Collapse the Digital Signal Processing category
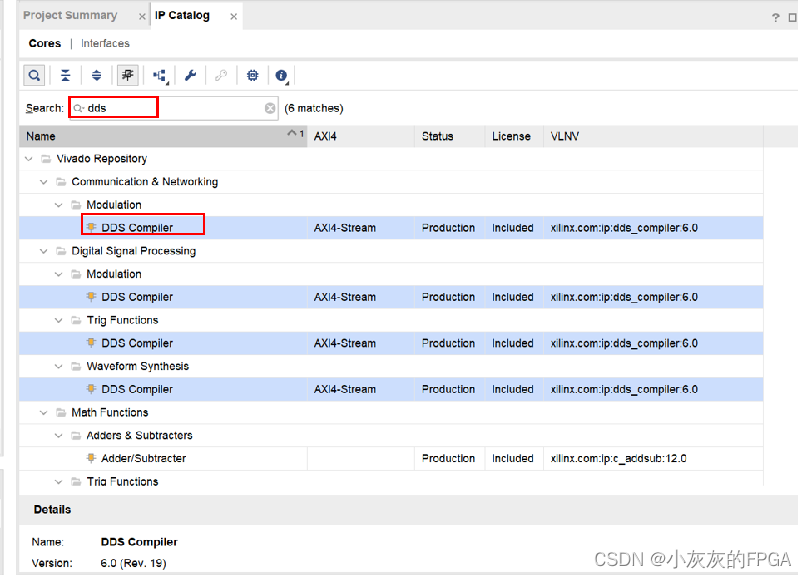The image size is (807, 578). coord(44,251)
